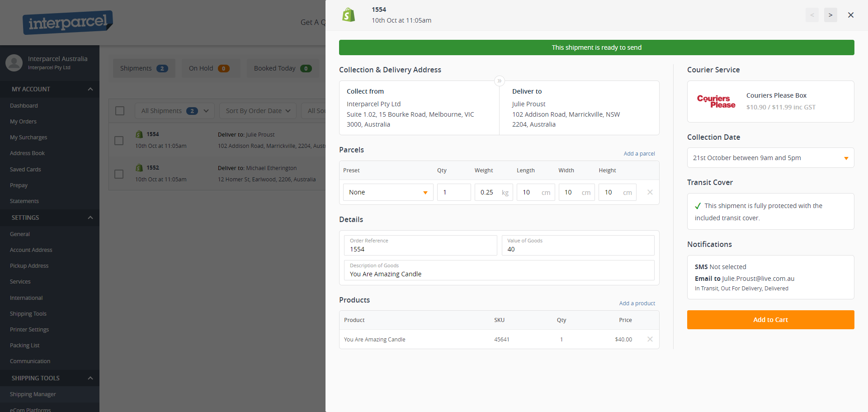Click the transit cover green checkmark

(698, 206)
